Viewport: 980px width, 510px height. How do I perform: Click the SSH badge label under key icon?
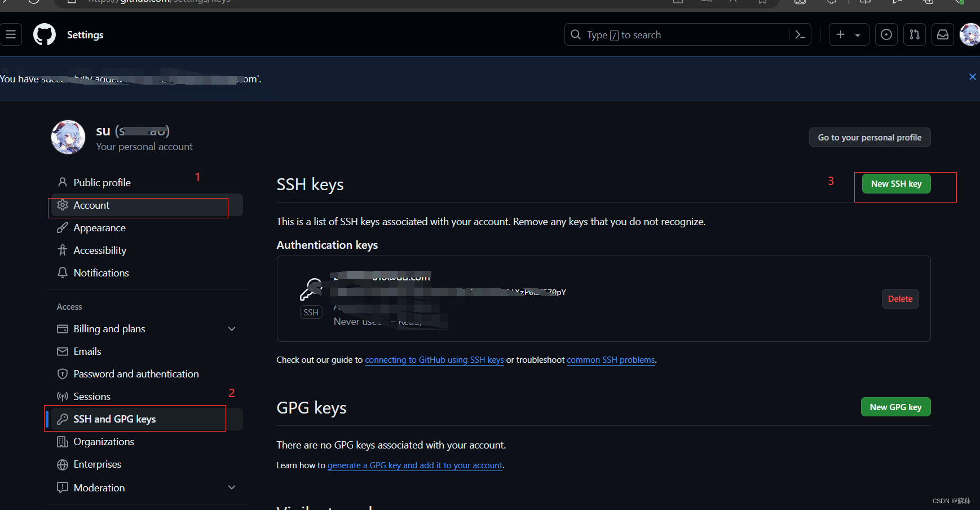tap(311, 313)
